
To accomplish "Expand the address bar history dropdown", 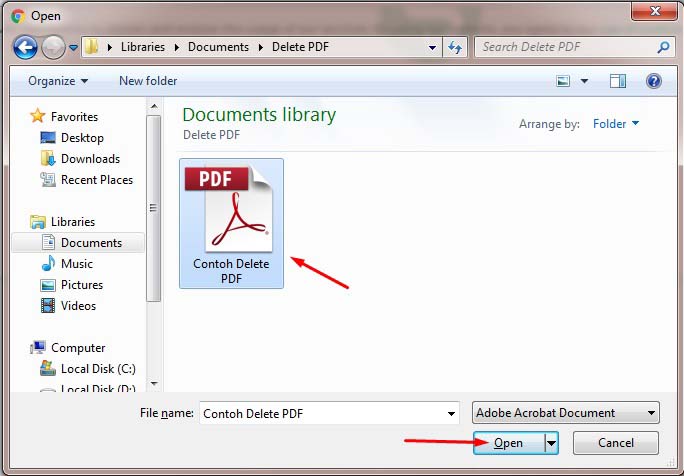I will coord(432,47).
